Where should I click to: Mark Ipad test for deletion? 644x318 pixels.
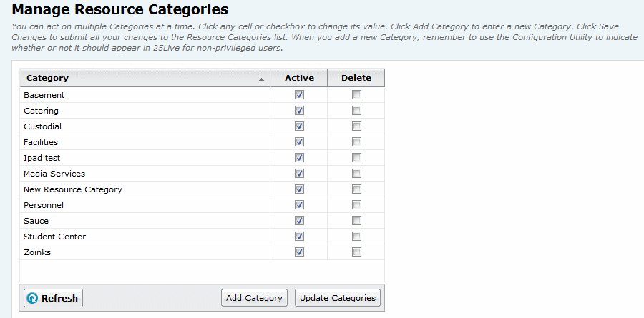point(356,158)
